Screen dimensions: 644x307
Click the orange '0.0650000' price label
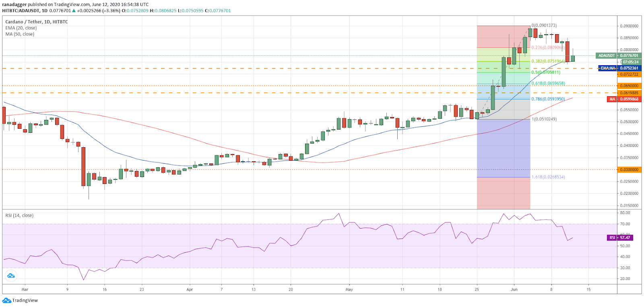point(629,86)
